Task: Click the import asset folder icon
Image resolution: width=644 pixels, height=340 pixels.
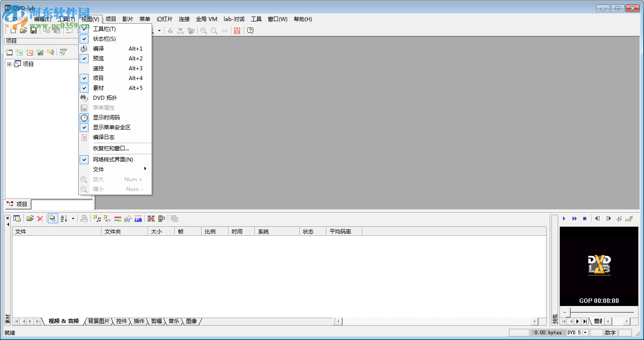Action: coord(30,219)
